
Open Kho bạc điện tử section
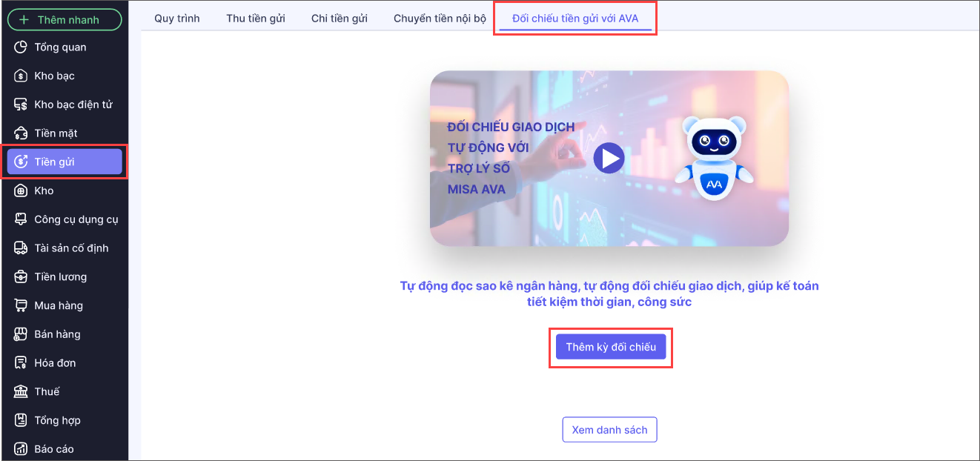click(x=64, y=105)
